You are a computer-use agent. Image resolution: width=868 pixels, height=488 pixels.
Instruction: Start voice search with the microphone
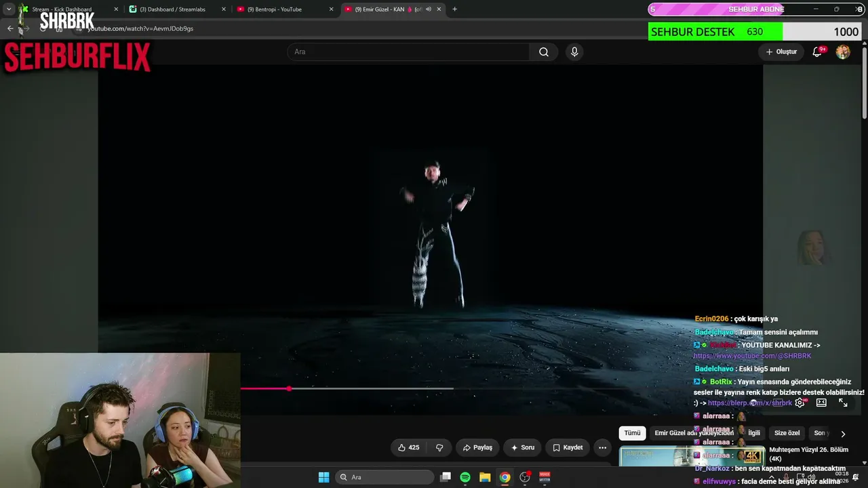574,52
